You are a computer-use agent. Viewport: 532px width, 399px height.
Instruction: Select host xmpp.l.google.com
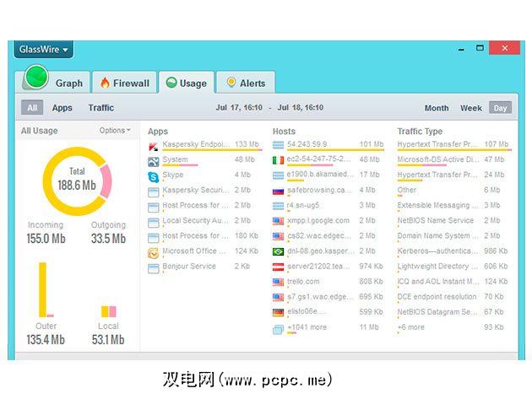click(x=328, y=221)
